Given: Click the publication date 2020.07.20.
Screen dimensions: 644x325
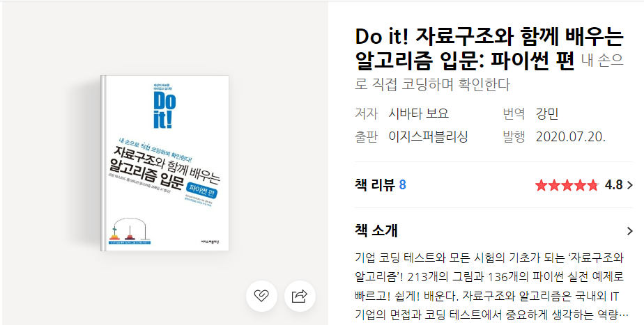Looking at the screenshot, I should pos(571,136).
